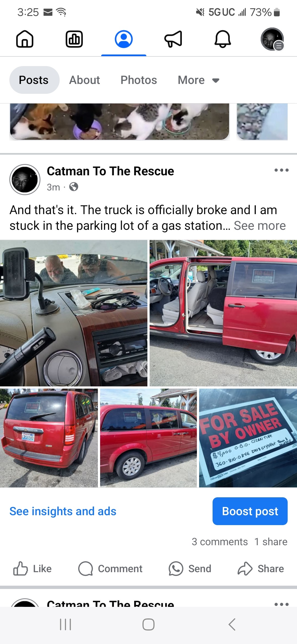Open See insights and ads link
297x644 pixels.
tap(63, 511)
